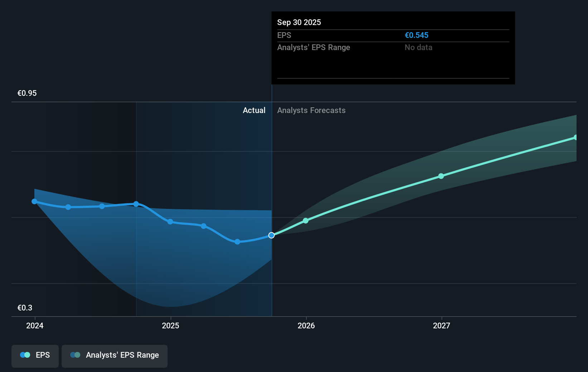Toggle the Analysts' EPS Range series visibility

(114, 356)
